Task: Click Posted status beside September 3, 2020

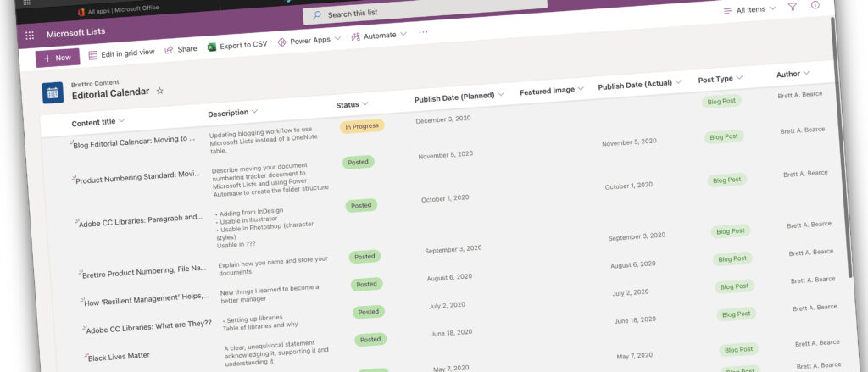Action: tap(364, 256)
